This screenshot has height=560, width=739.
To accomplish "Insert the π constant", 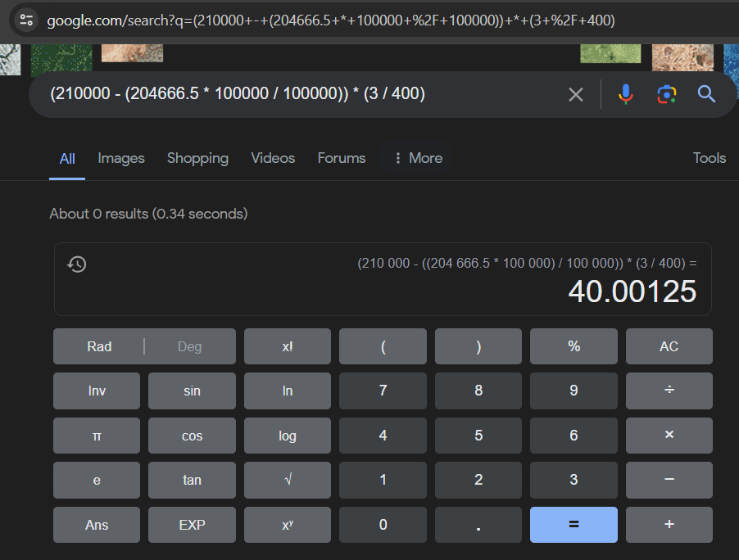I will click(97, 436).
